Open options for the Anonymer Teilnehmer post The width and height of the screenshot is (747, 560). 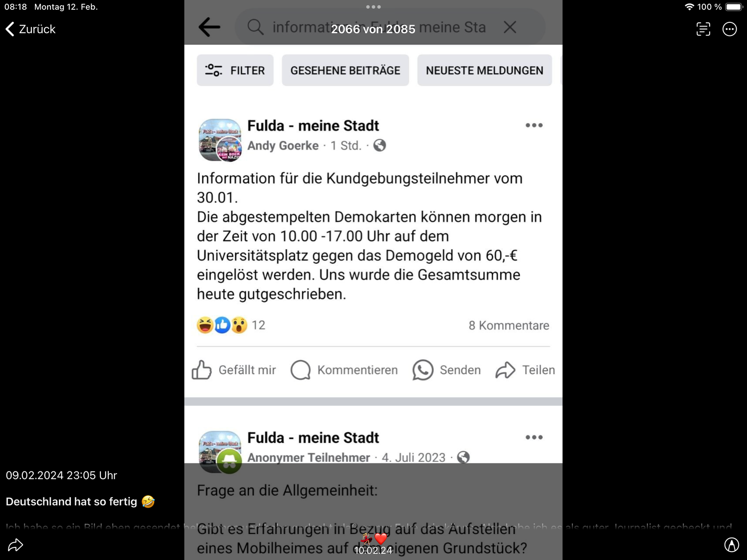[534, 437]
